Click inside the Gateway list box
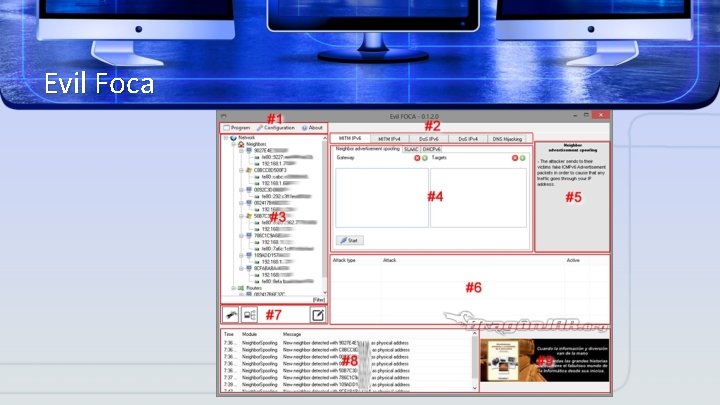 [x=382, y=197]
